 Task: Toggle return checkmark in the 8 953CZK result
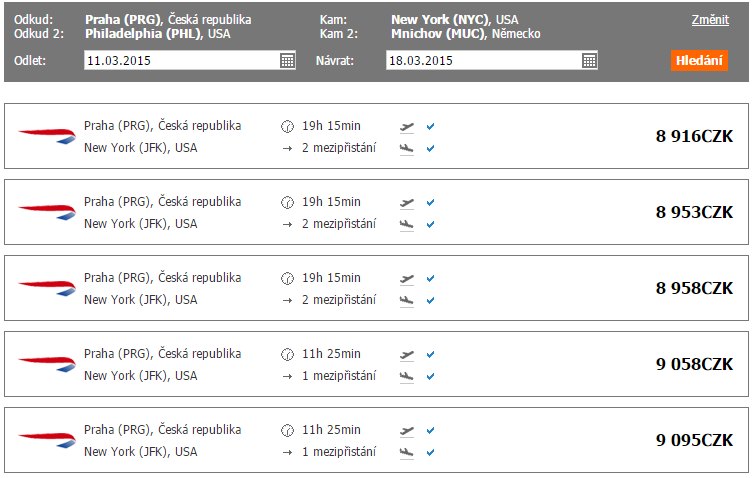[x=430, y=224]
